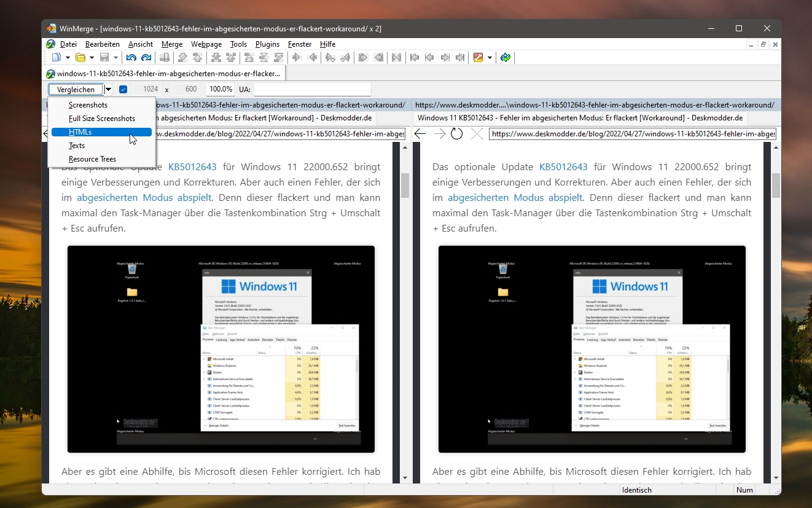The height and width of the screenshot is (508, 812).
Task: Open the Hilfe menu
Action: pyautogui.click(x=327, y=44)
